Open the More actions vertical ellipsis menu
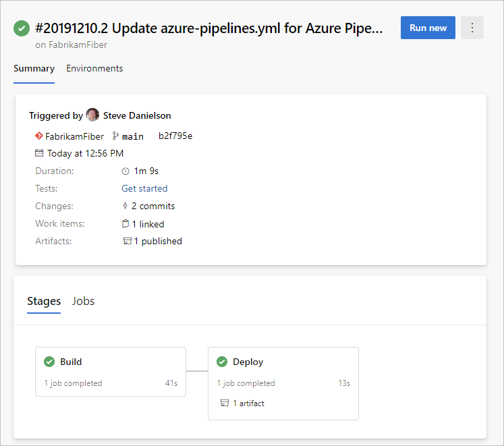The image size is (504, 446). point(472,28)
